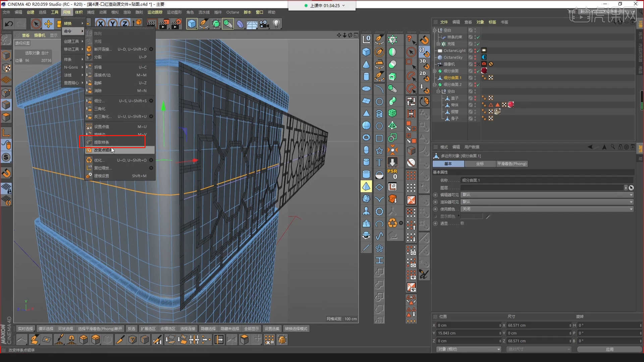
Task: Click the purple Bend deformer icon
Action: pos(240,24)
